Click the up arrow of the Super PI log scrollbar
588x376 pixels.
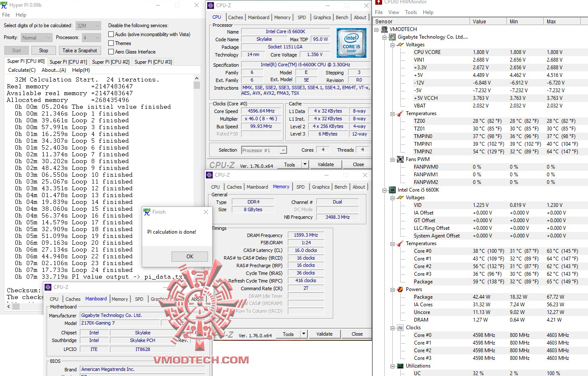coord(197,79)
